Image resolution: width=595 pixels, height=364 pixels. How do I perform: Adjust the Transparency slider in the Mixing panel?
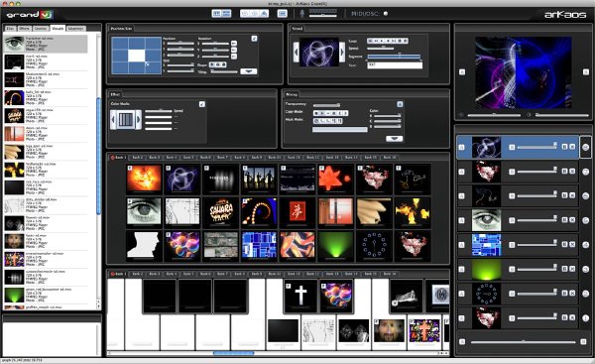pyautogui.click(x=326, y=105)
